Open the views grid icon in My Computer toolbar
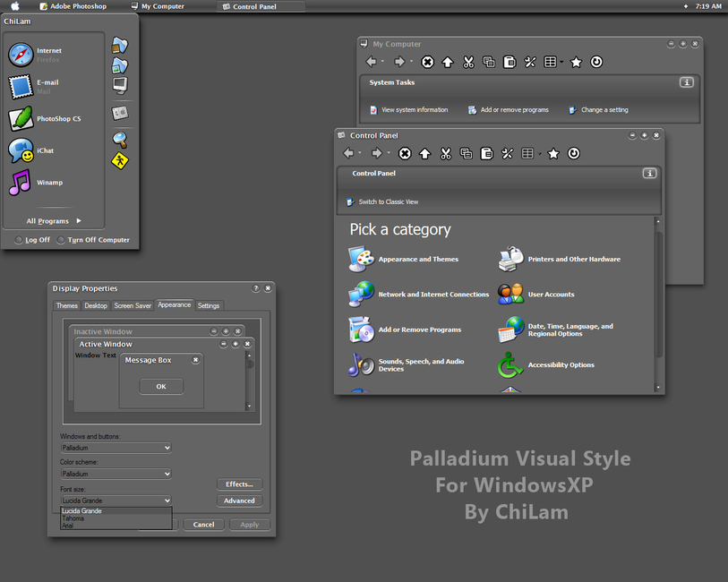This screenshot has height=582, width=728. tap(550, 62)
